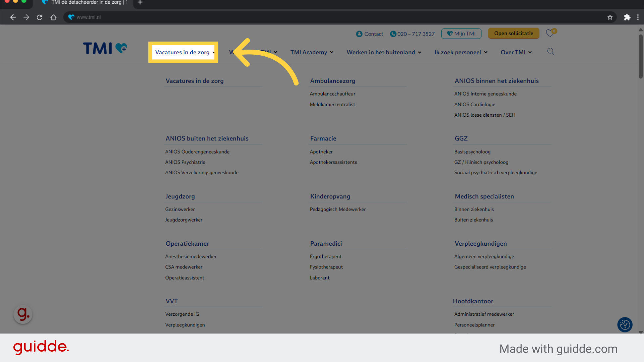Open the site search magnifier icon
Screen dimensions: 644x362
(551, 52)
